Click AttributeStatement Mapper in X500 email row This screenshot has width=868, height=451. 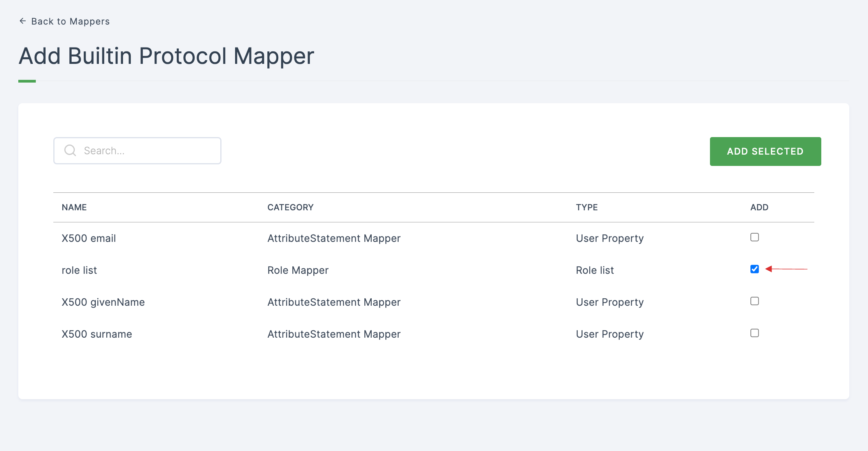(x=334, y=238)
